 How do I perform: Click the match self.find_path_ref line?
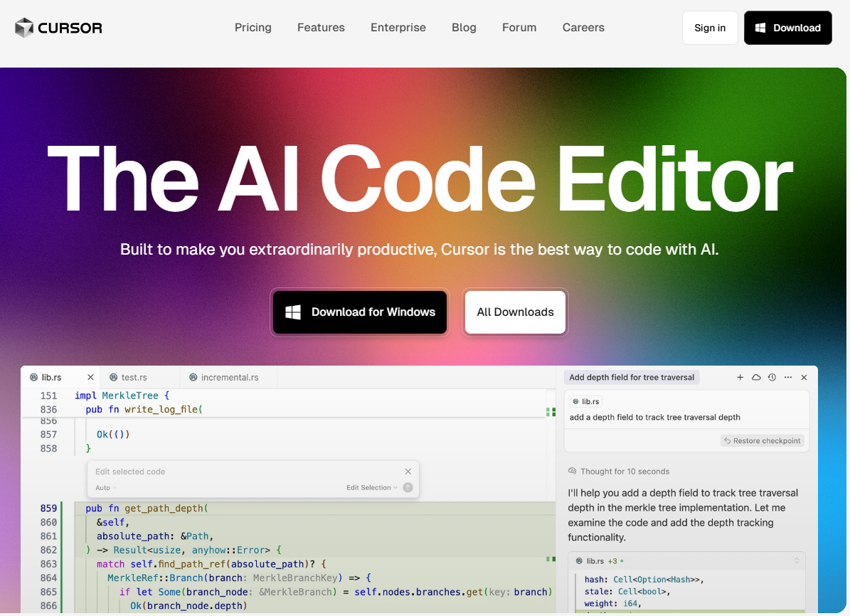tap(211, 564)
